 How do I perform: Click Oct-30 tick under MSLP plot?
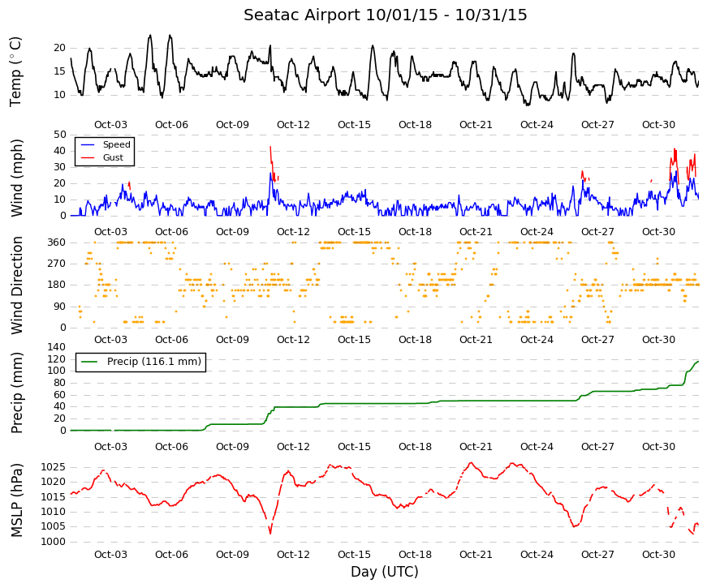(x=658, y=555)
